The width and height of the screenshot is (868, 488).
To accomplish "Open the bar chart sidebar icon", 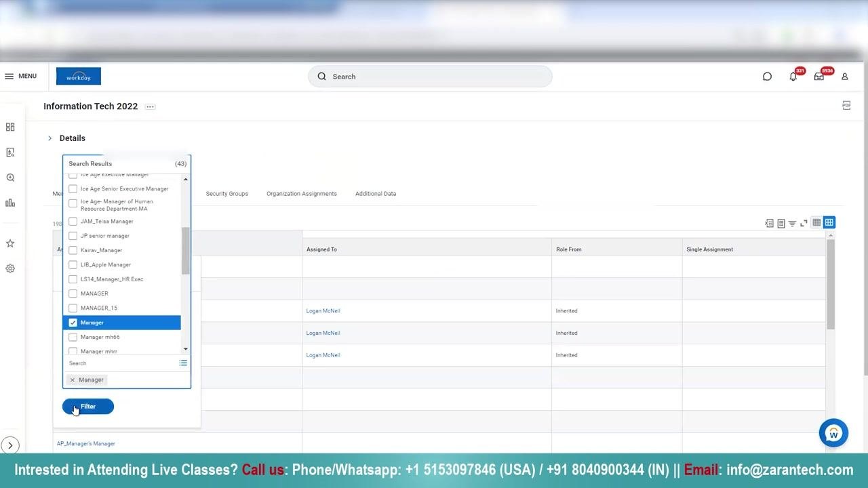I will point(10,203).
